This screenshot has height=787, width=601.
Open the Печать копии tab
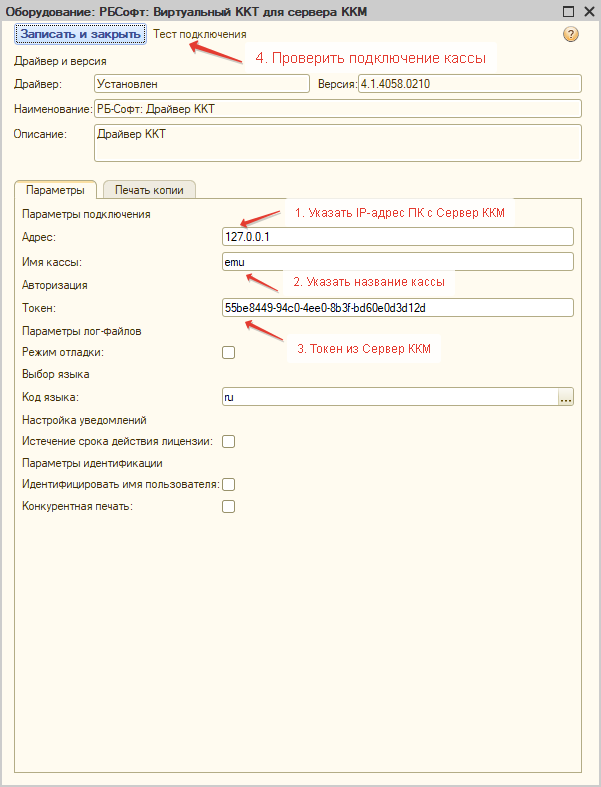(149, 190)
